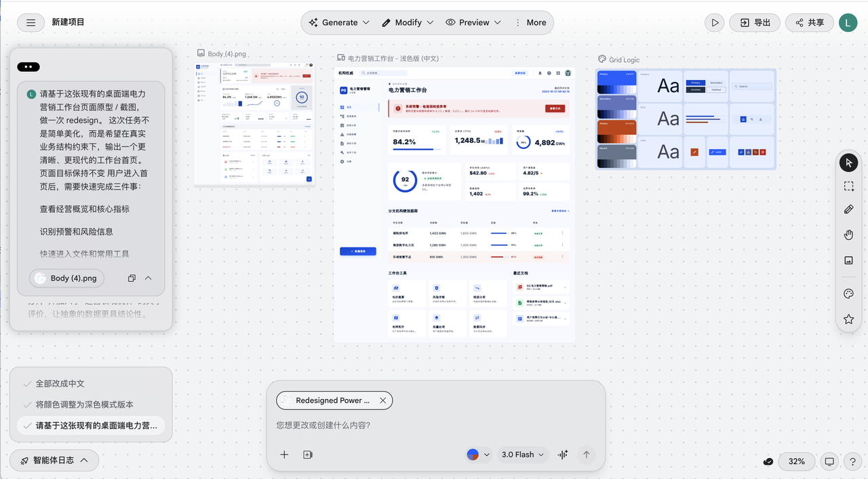The height and width of the screenshot is (479, 868).
Task: Click the add-frame icon in prompt box
Action: pyautogui.click(x=308, y=455)
